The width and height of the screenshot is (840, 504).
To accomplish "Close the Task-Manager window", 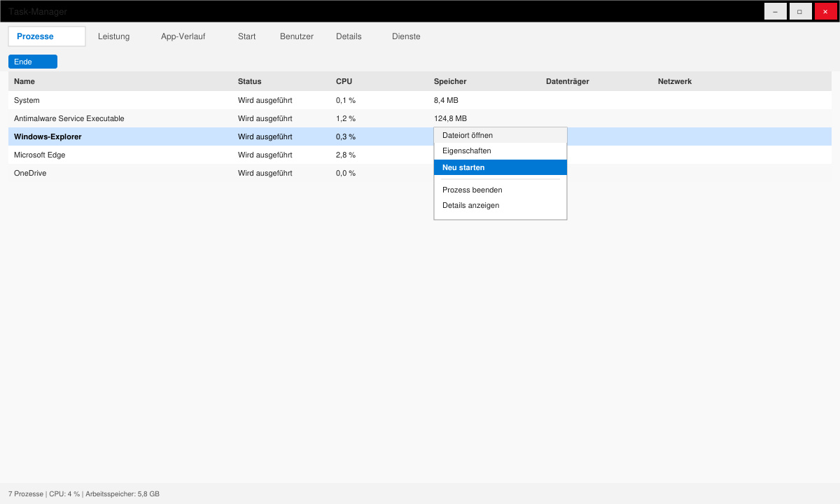I will pyautogui.click(x=825, y=11).
